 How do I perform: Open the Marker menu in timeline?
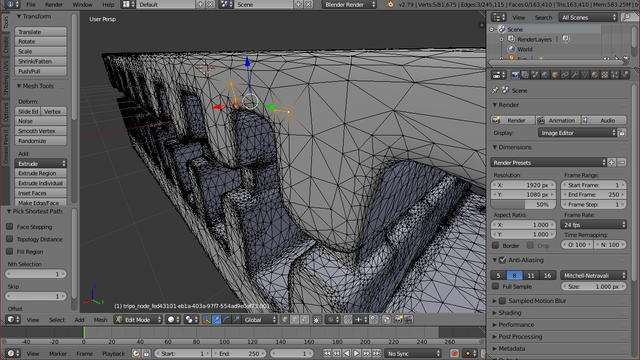pos(58,353)
